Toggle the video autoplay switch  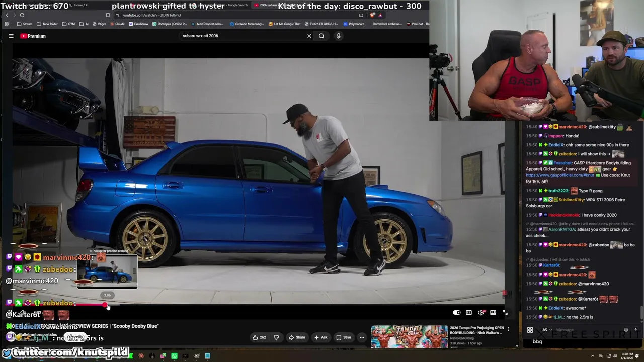(456, 312)
